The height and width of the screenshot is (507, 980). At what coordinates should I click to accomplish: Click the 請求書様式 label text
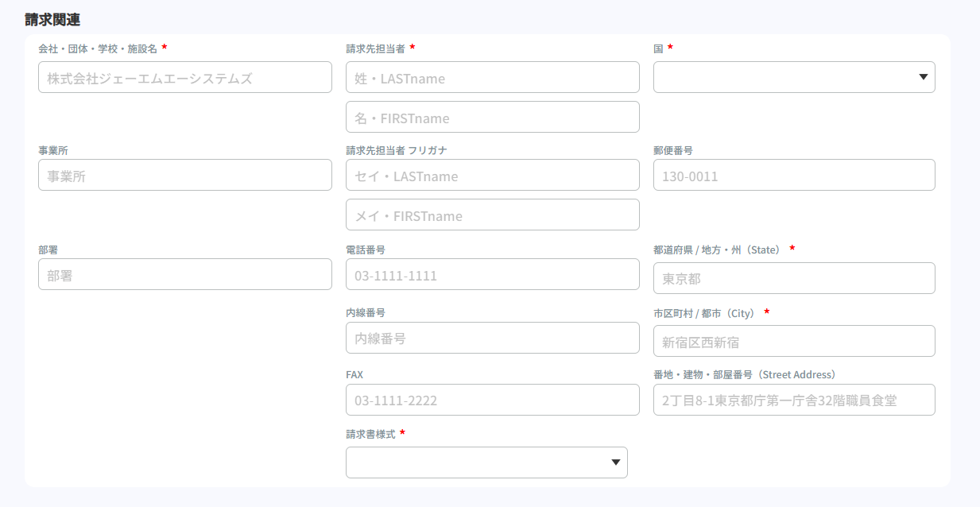(x=370, y=434)
